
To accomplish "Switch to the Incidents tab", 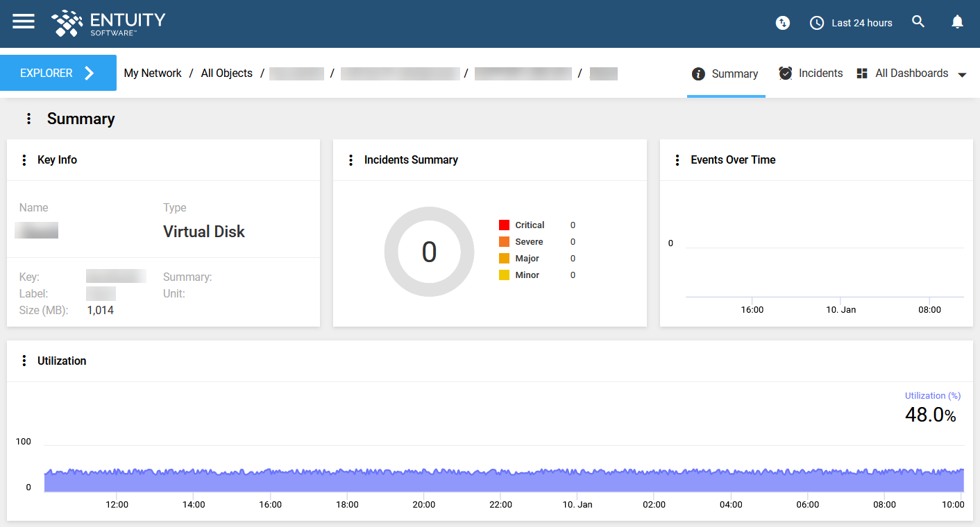I will [x=811, y=73].
